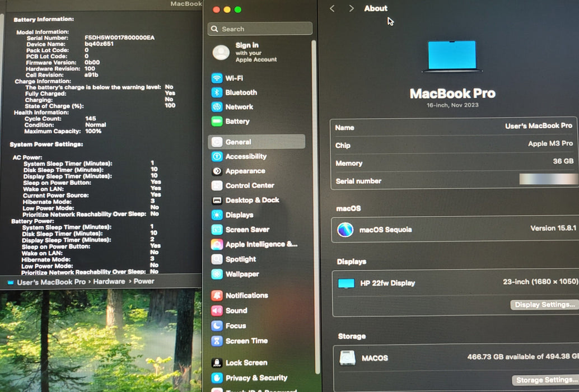
Task: Click the red Notifications bell icon
Action: [x=217, y=295]
